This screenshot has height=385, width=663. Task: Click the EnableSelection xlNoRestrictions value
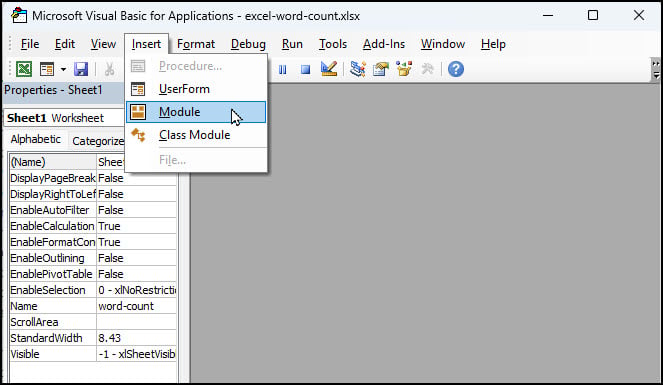pyautogui.click(x=137, y=290)
